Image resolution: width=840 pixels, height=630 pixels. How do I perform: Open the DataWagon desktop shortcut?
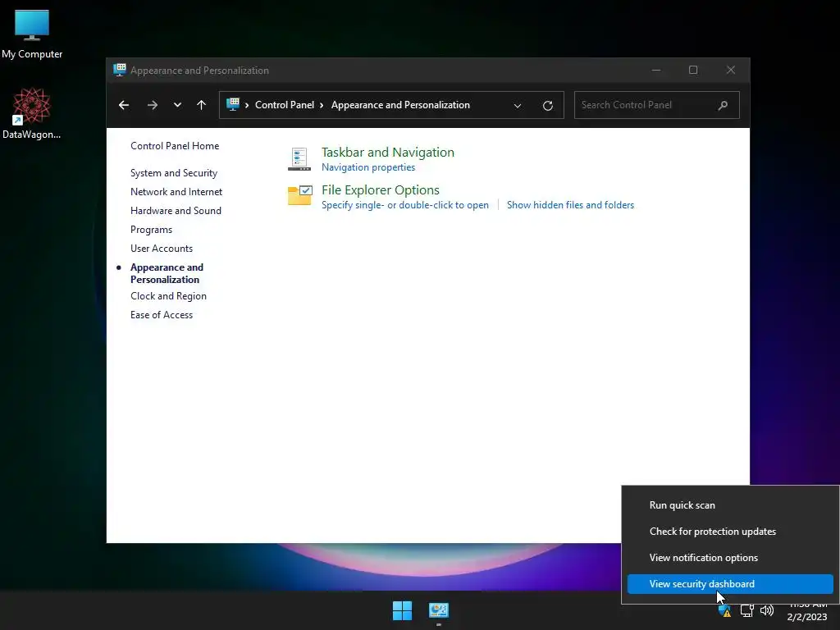(x=32, y=113)
